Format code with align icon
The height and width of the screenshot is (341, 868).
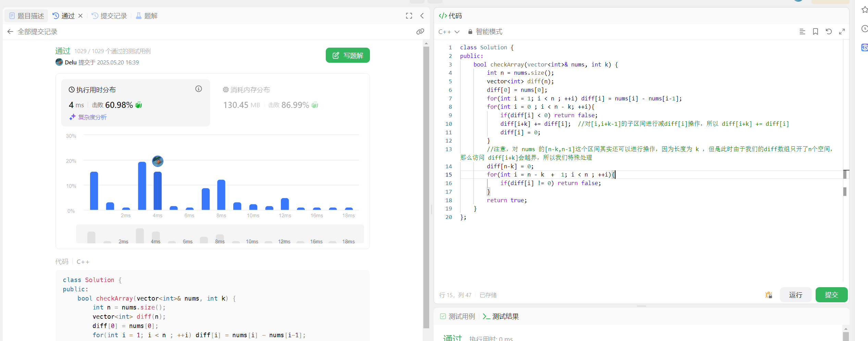click(802, 32)
